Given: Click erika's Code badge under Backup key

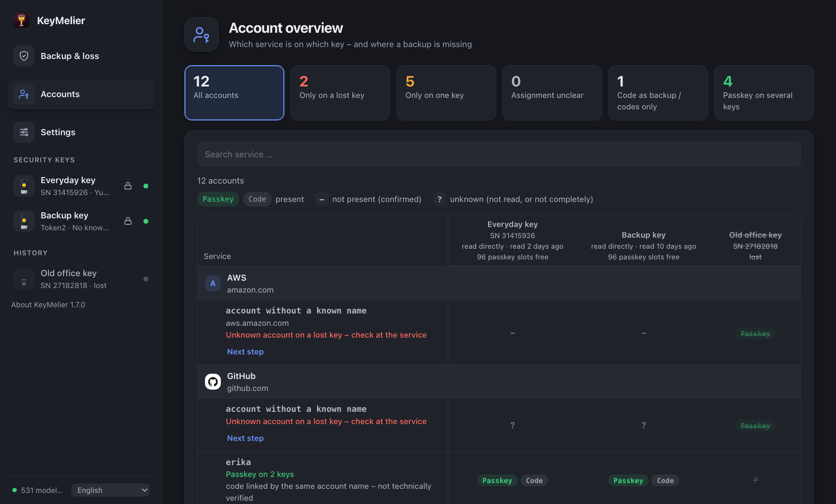Looking at the screenshot, I should coord(665,481).
